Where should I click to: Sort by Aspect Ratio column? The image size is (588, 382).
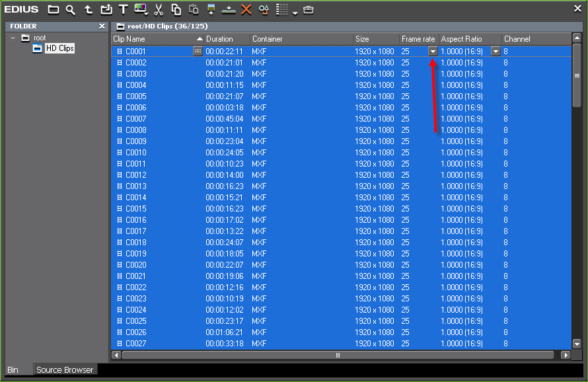click(470, 39)
